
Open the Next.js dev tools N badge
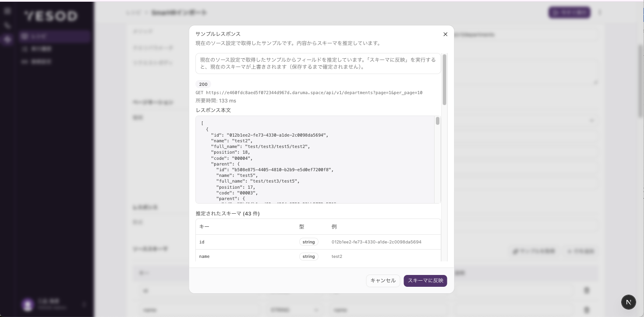click(629, 302)
